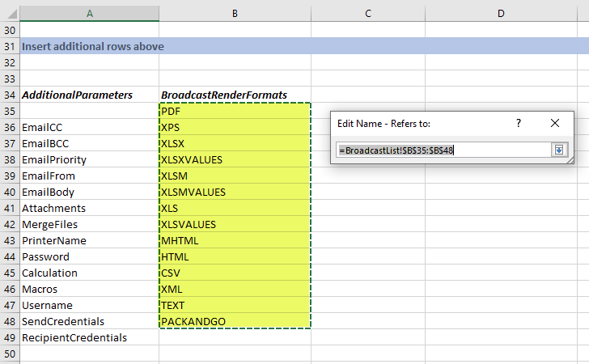Select the XLS cell
The height and width of the screenshot is (364, 589).
click(235, 208)
